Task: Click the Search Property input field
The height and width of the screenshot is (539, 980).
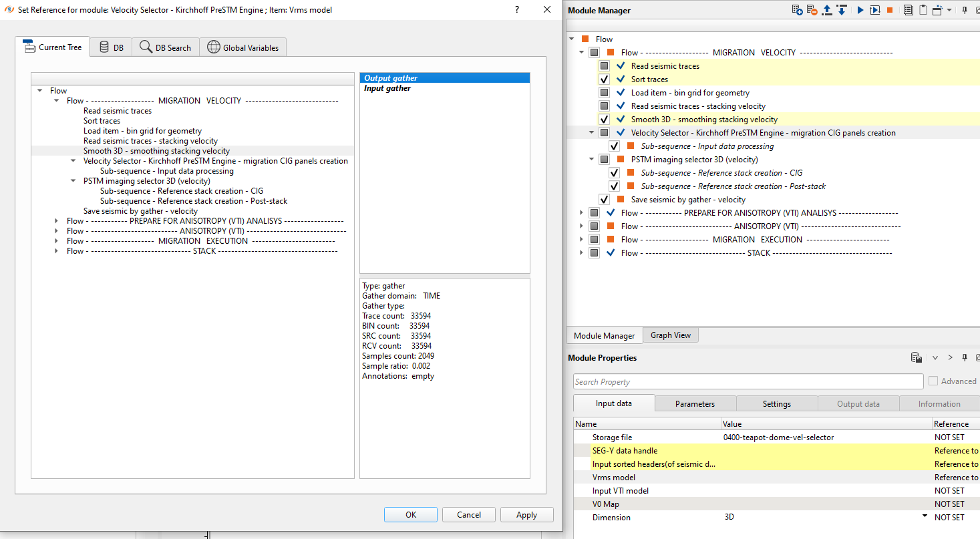Action: coord(748,381)
